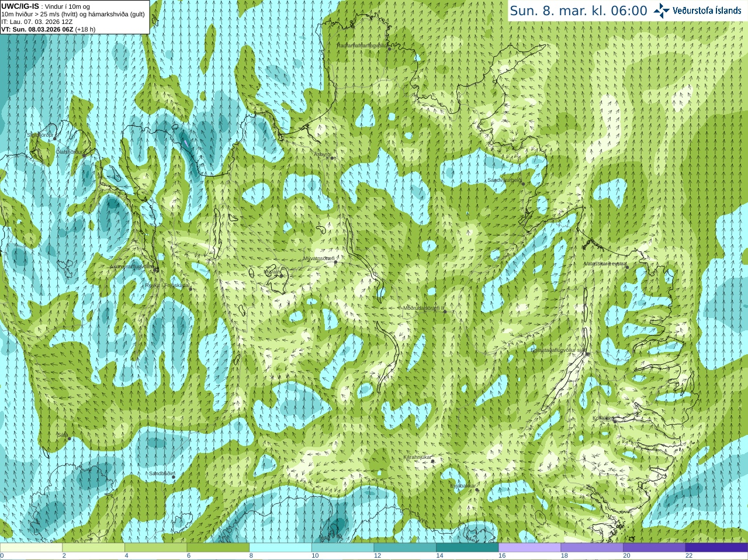Viewport: 748px width, 560px height.
Task: Click the legend scale value 8
Action: (x=251, y=556)
